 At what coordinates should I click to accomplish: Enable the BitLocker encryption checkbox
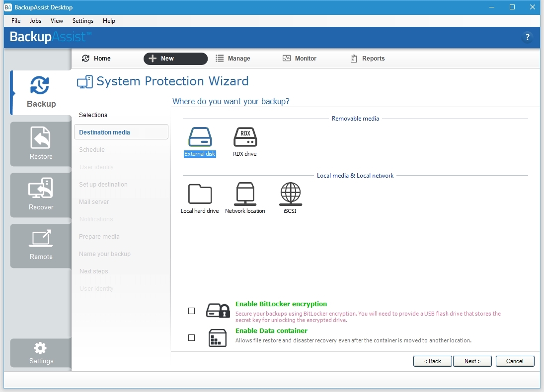click(192, 311)
